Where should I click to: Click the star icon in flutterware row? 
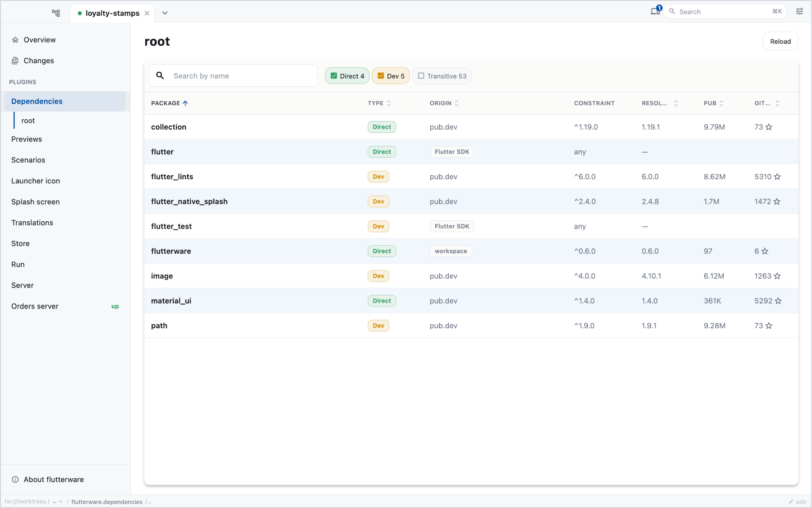(x=765, y=251)
